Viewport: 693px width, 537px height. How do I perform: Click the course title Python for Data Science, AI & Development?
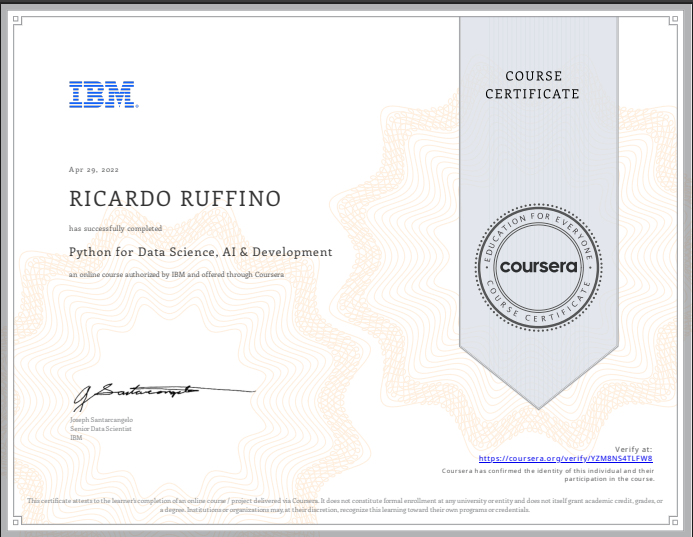point(200,252)
